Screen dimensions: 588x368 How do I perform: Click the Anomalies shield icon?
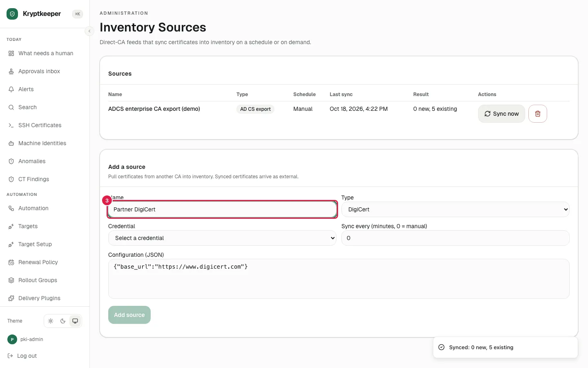(x=11, y=161)
